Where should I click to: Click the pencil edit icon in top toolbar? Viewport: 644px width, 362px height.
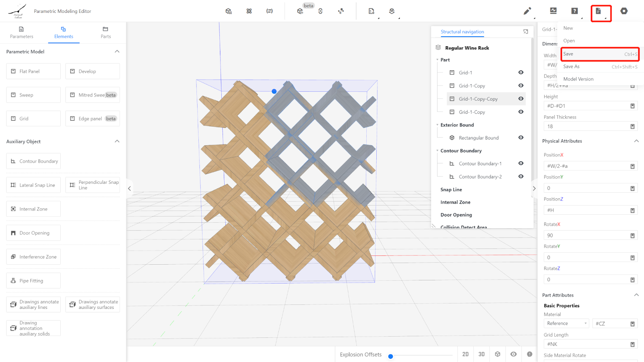[527, 11]
